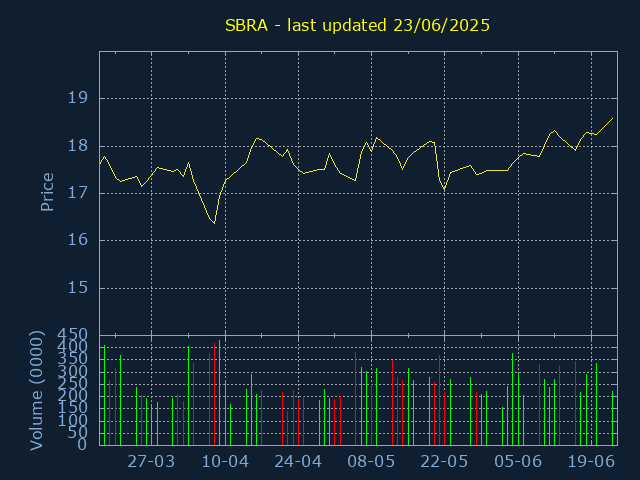The height and width of the screenshot is (480, 640).
Task: Click the tallest green volume bar before 10-04
Action: coord(220,393)
